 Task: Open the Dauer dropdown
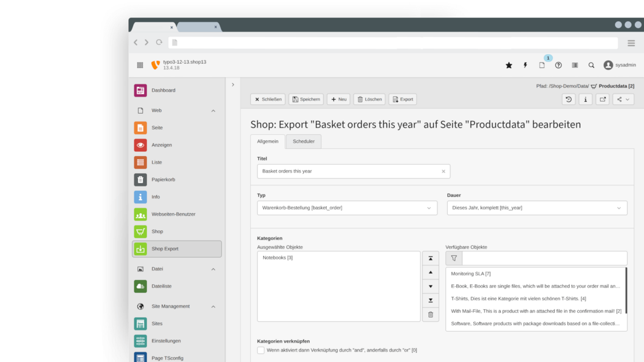coord(537,208)
